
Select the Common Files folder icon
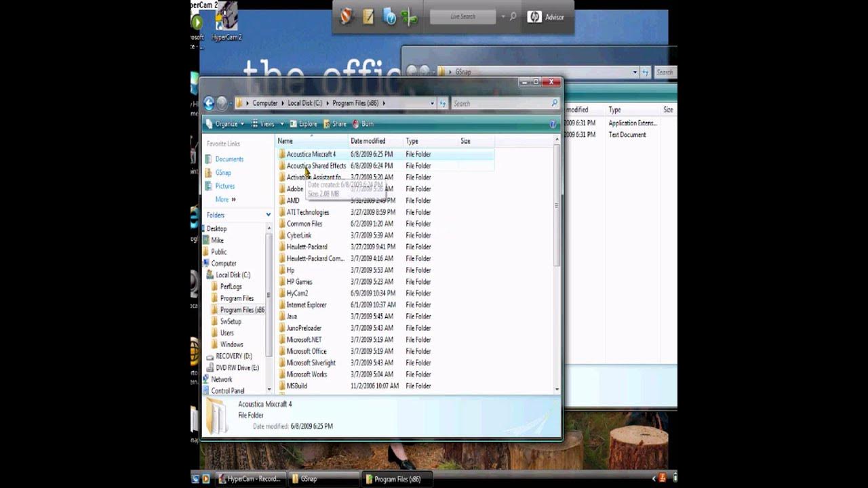click(282, 224)
